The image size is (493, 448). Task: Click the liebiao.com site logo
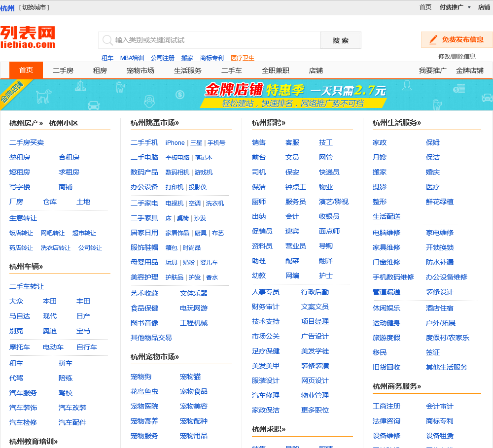[x=28, y=37]
